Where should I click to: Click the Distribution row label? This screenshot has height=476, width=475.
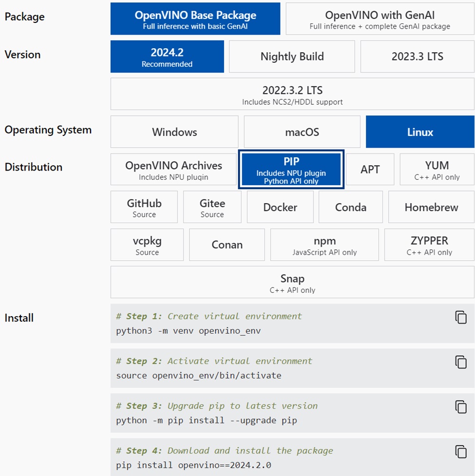[x=34, y=167]
